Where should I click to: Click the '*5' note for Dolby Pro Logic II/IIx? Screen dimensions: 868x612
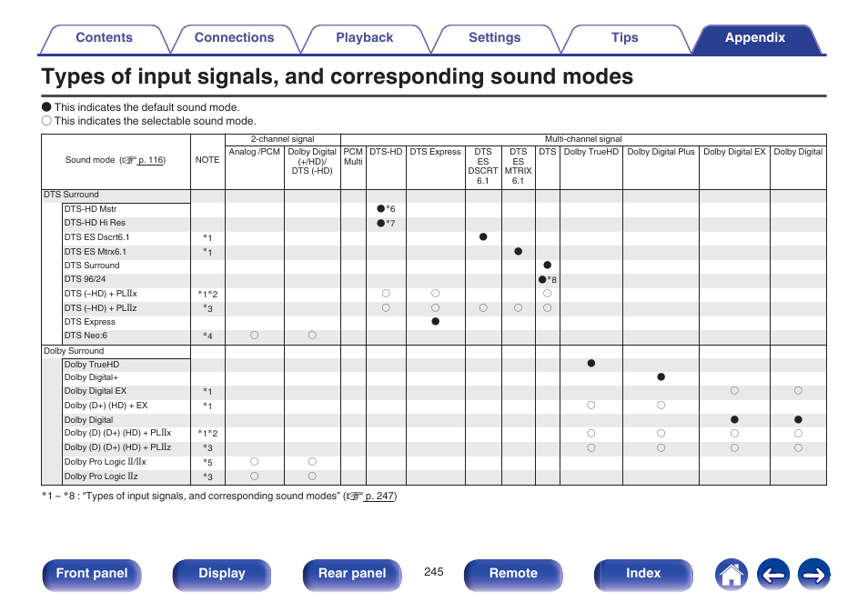point(207,462)
